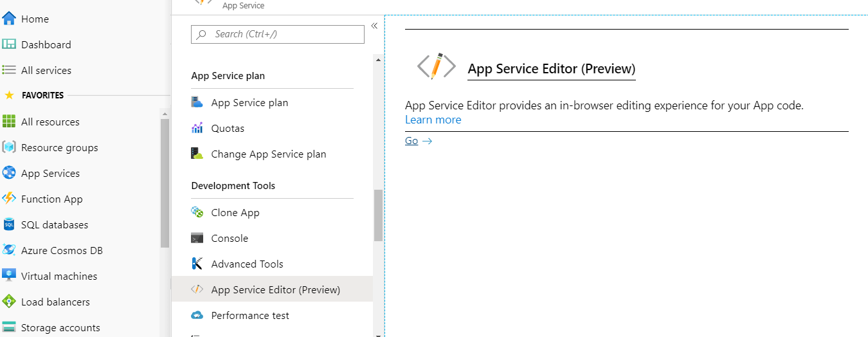Click the Console terminal icon
Viewport: 868px width, 337px height.
(x=197, y=238)
